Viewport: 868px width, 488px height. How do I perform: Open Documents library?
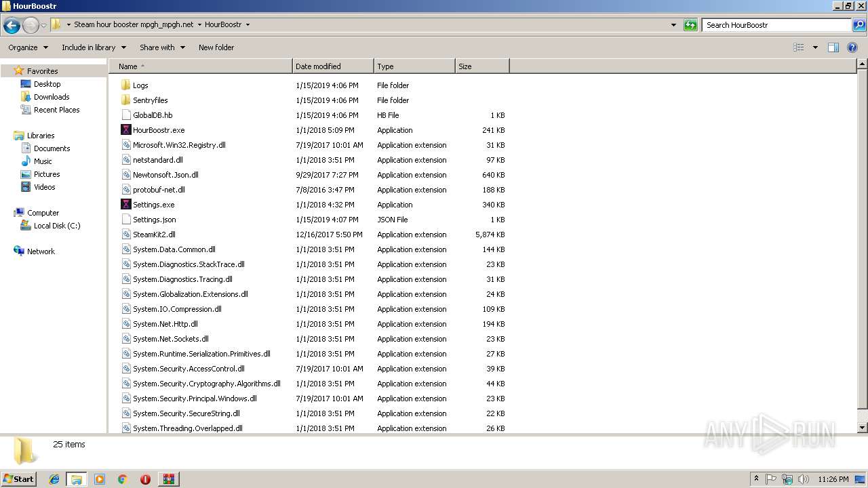click(x=52, y=148)
